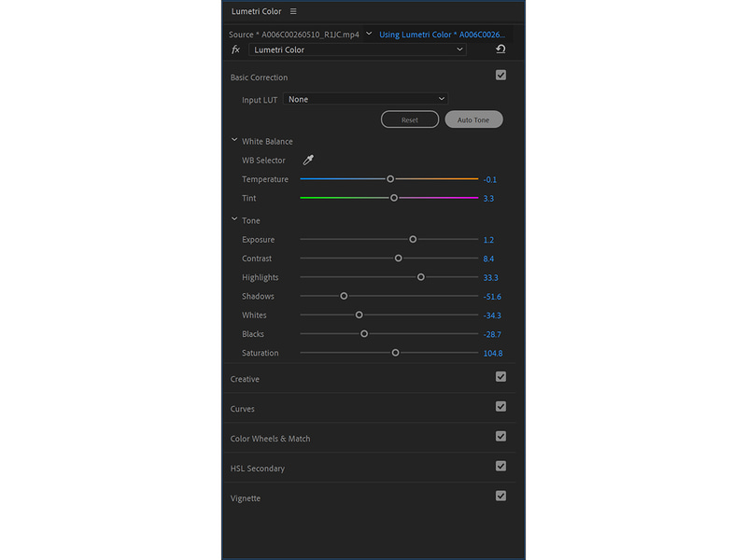
Task: Uncheck the HSL Secondary checkbox
Action: [x=500, y=466]
